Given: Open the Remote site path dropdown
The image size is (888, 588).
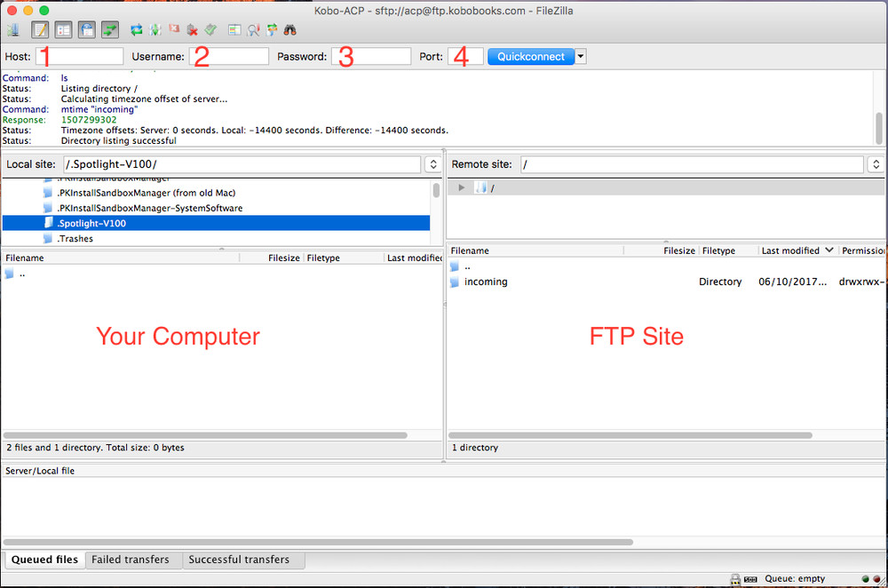Looking at the screenshot, I should (x=876, y=163).
